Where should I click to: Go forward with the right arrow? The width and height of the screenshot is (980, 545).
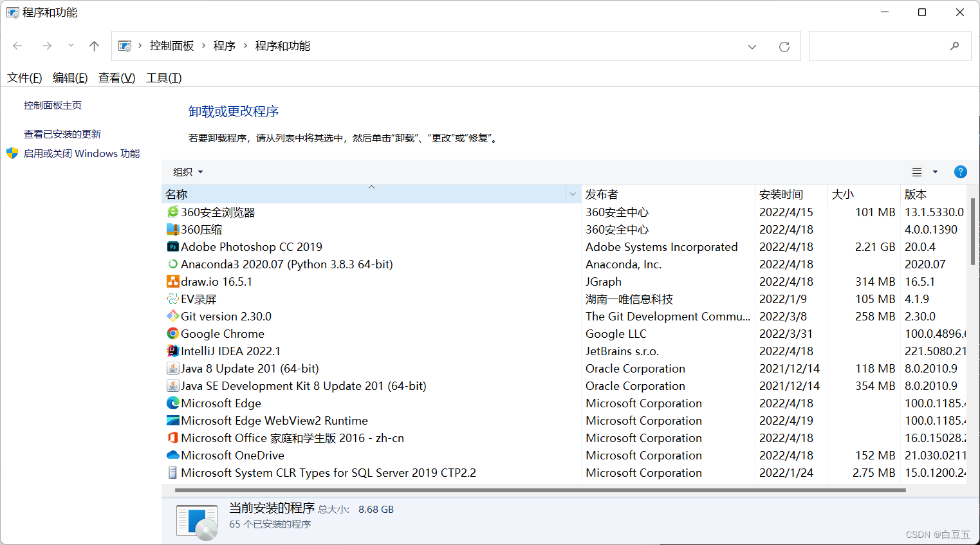(x=46, y=46)
